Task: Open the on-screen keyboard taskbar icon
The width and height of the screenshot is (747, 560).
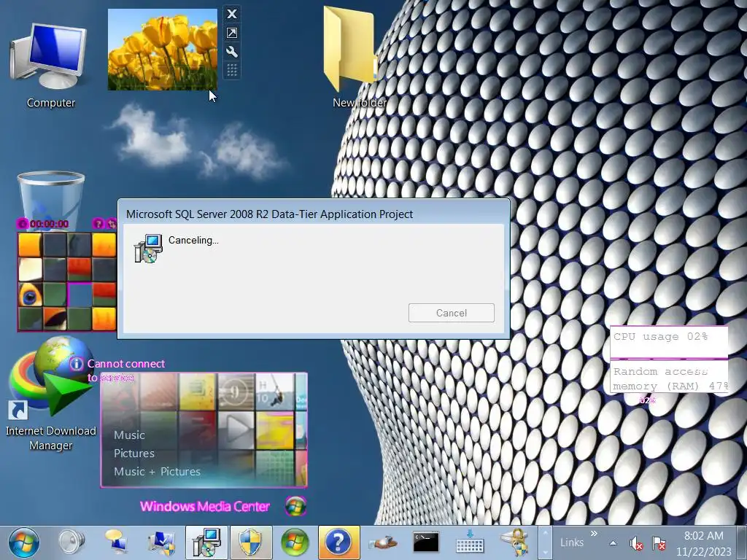Action: pos(470,542)
